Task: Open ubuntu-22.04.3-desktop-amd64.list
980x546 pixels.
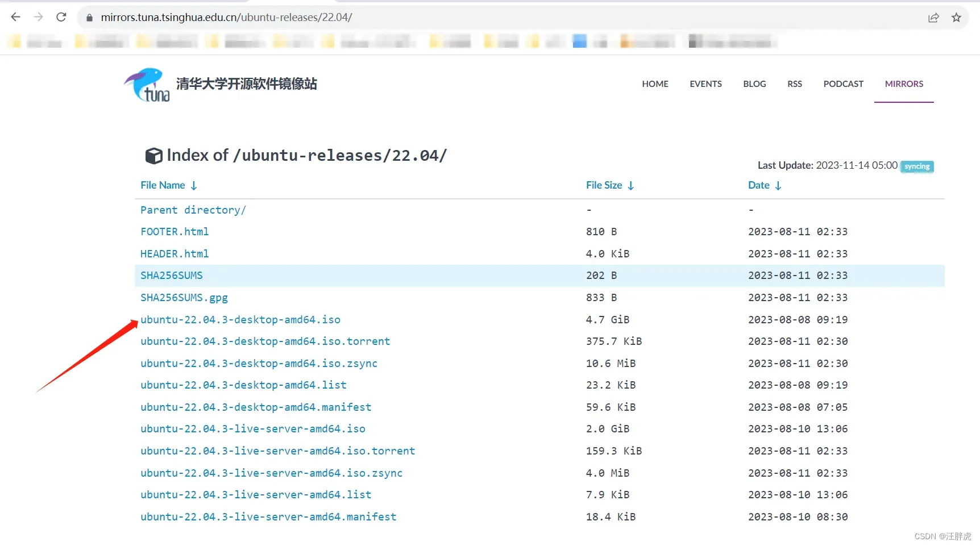Action: click(243, 385)
